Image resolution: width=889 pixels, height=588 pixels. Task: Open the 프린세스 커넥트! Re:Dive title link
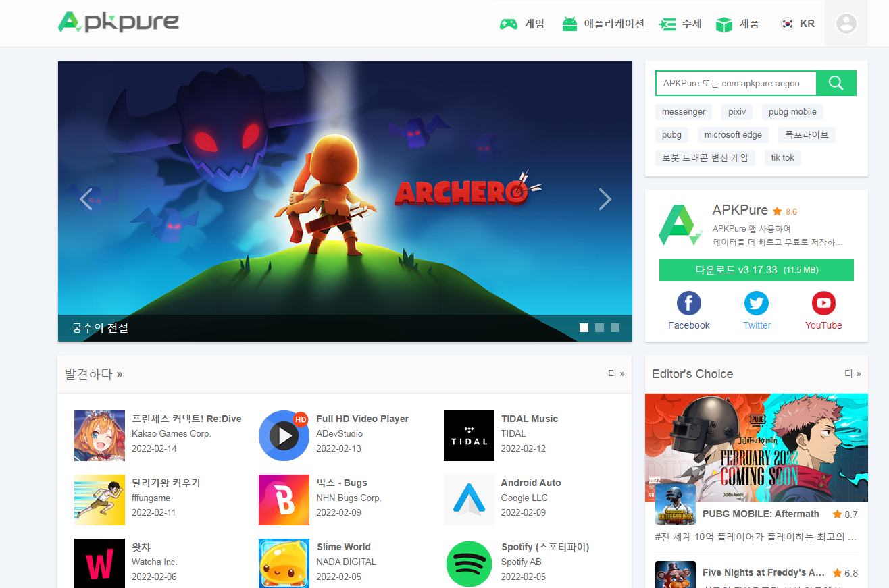click(186, 419)
